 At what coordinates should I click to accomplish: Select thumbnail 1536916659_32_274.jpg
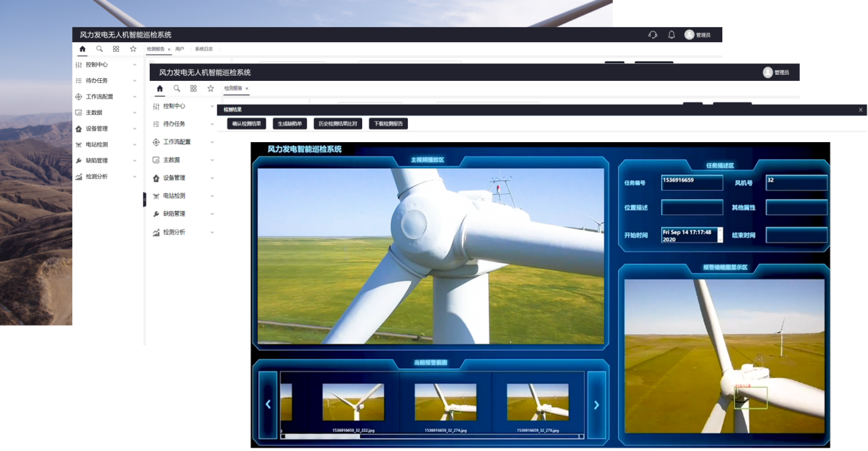(446, 403)
